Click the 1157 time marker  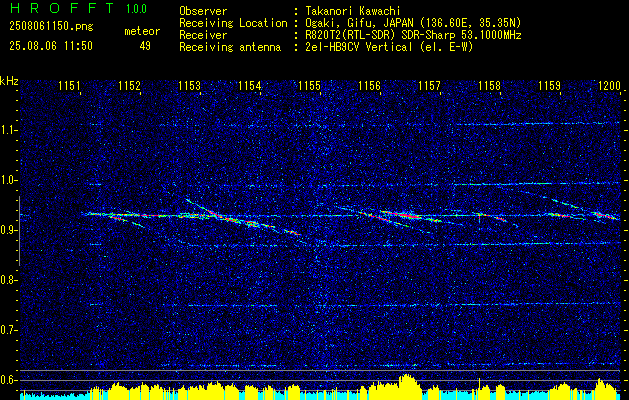point(429,85)
